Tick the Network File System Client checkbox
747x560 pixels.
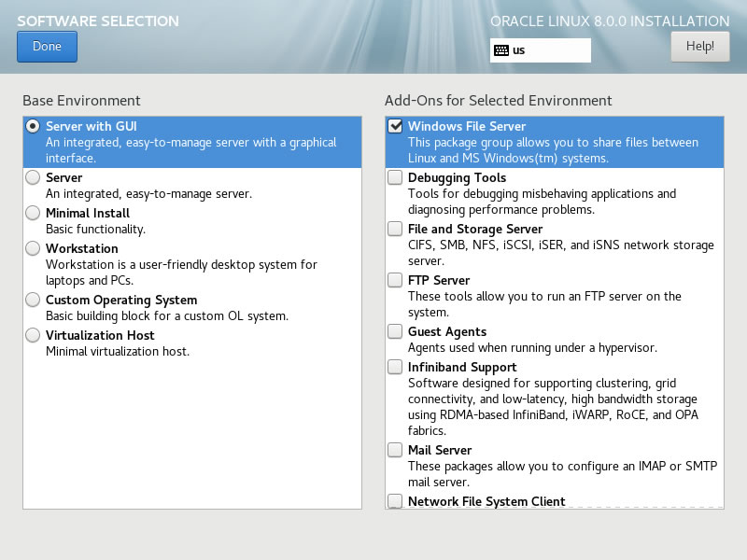[x=395, y=501]
